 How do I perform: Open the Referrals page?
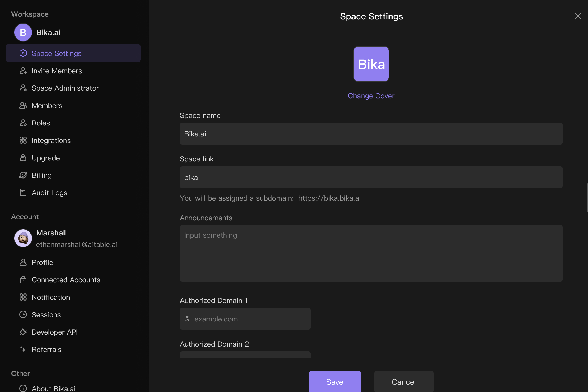coord(73,349)
